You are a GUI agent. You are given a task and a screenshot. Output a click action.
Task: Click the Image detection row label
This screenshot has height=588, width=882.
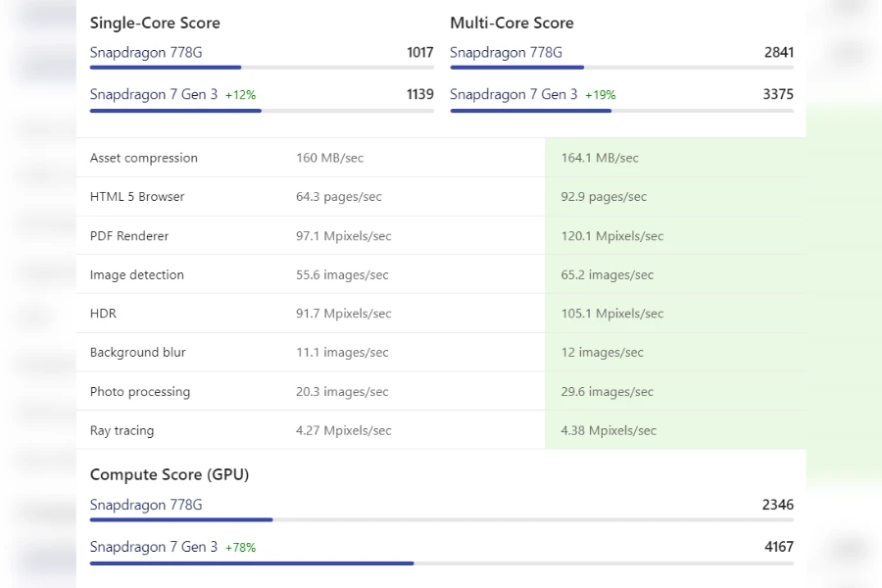coord(137,275)
